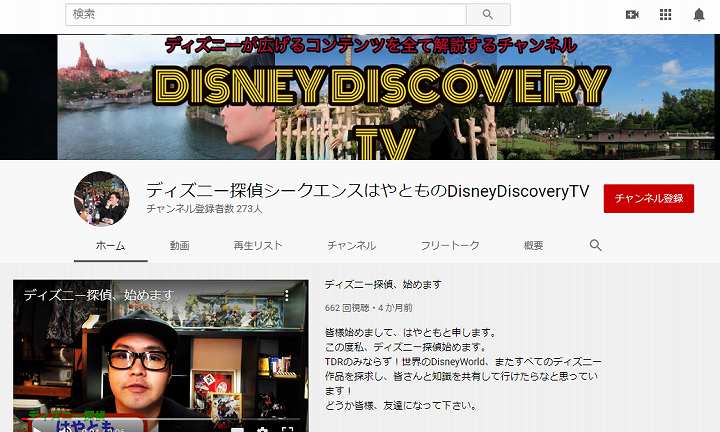Open the 再生リスト tab

point(258,246)
